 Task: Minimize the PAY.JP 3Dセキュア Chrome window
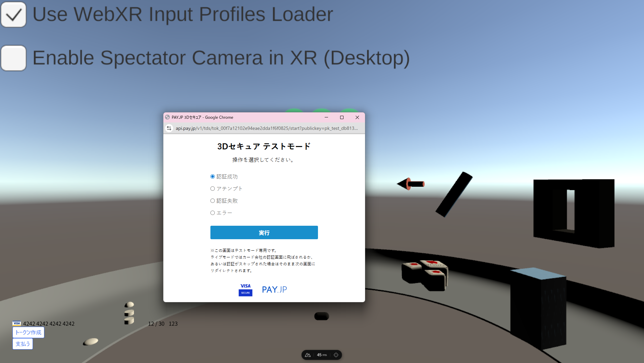[x=326, y=117]
